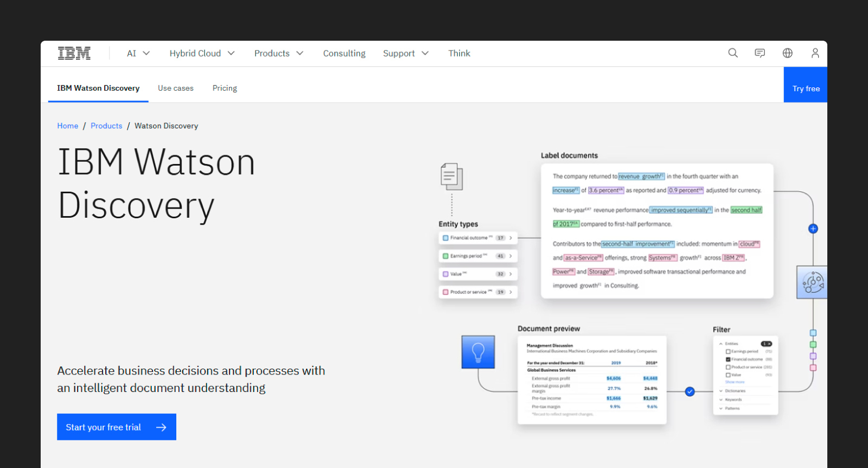This screenshot has width=868, height=468.
Task: Click the green square marker on flow line
Action: (x=813, y=345)
